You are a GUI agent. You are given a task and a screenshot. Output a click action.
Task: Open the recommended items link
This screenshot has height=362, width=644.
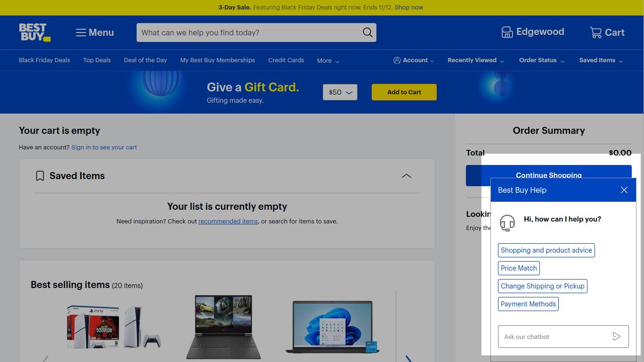[x=228, y=222]
